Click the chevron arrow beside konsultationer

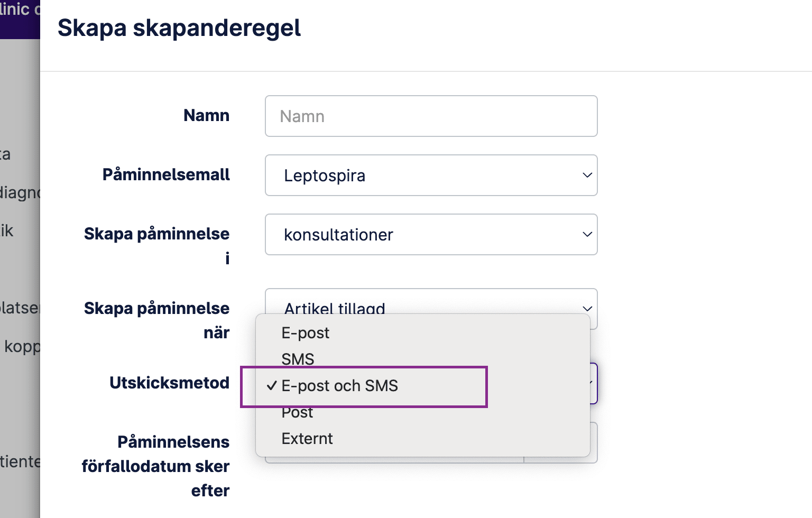(x=587, y=234)
